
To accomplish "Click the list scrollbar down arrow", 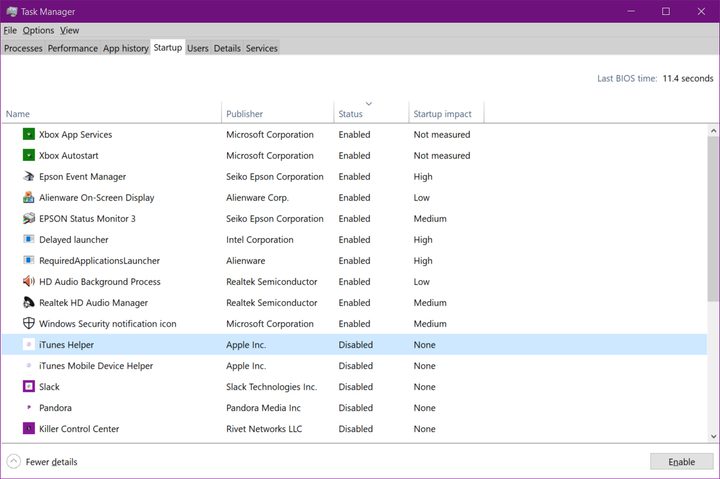I will 713,436.
